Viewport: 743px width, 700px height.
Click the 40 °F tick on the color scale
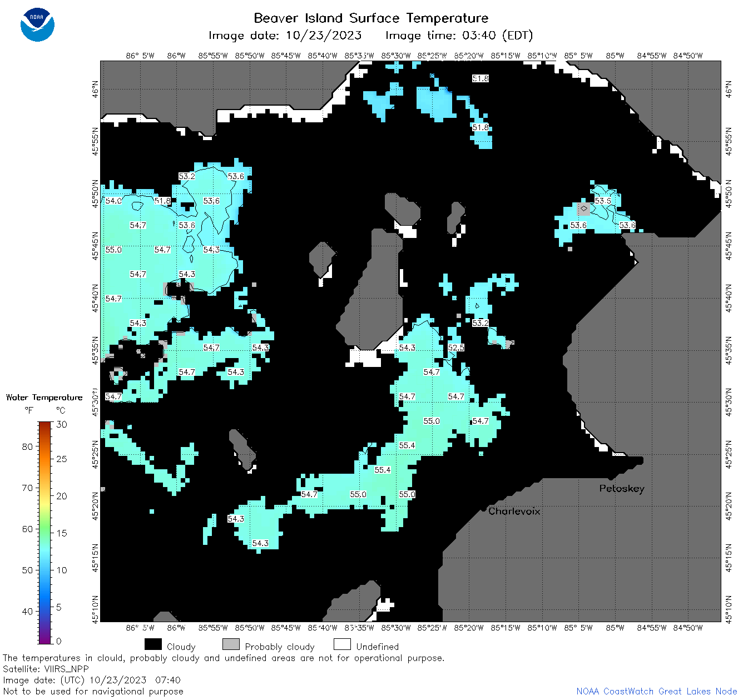tap(27, 611)
